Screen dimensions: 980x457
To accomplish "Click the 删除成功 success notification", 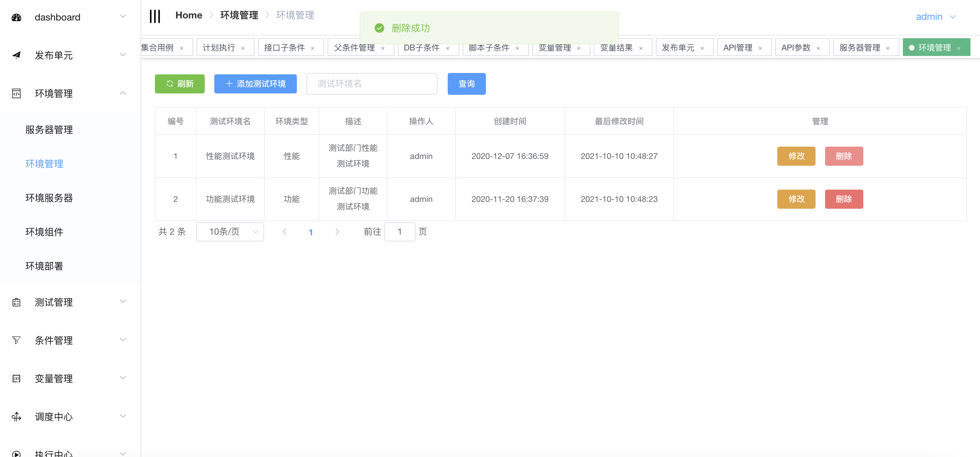I will [x=489, y=28].
